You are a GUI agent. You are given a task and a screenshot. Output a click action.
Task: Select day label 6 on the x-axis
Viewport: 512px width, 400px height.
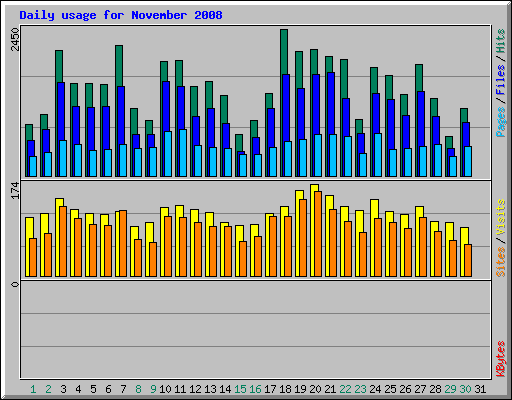(108, 389)
